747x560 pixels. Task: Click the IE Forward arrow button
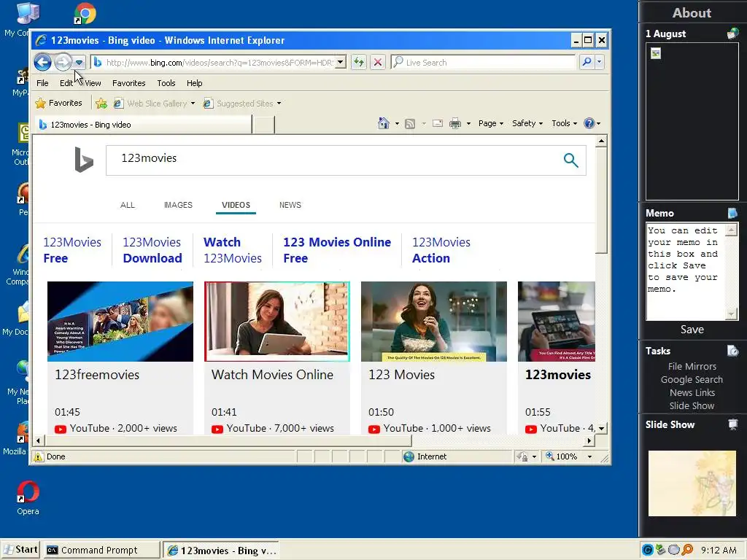63,62
